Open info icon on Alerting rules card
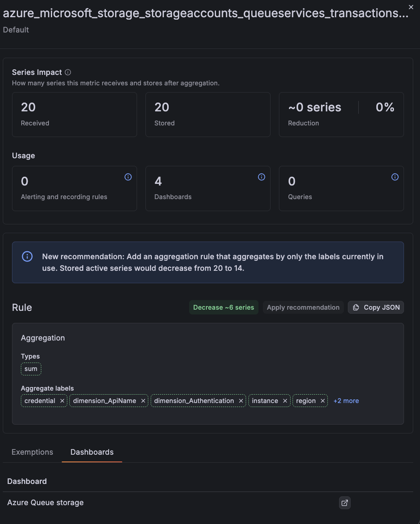This screenshot has width=420, height=524. 128,177
